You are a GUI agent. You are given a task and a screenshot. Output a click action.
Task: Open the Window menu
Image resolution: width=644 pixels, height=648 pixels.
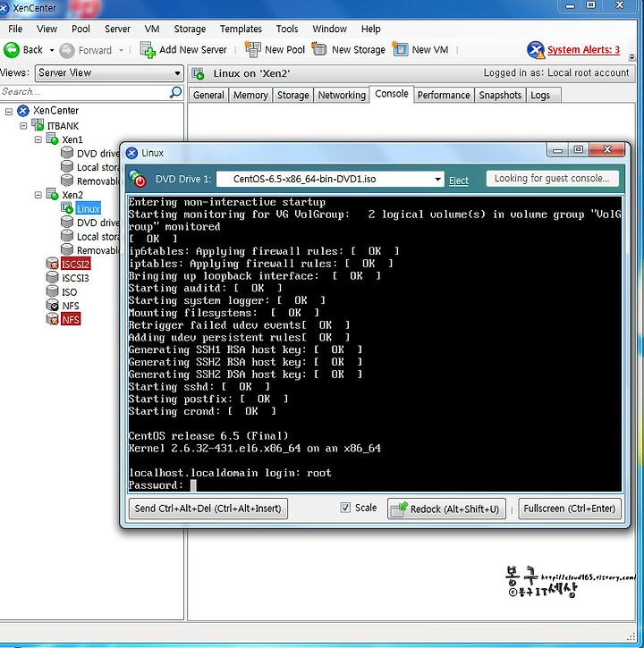click(x=330, y=29)
